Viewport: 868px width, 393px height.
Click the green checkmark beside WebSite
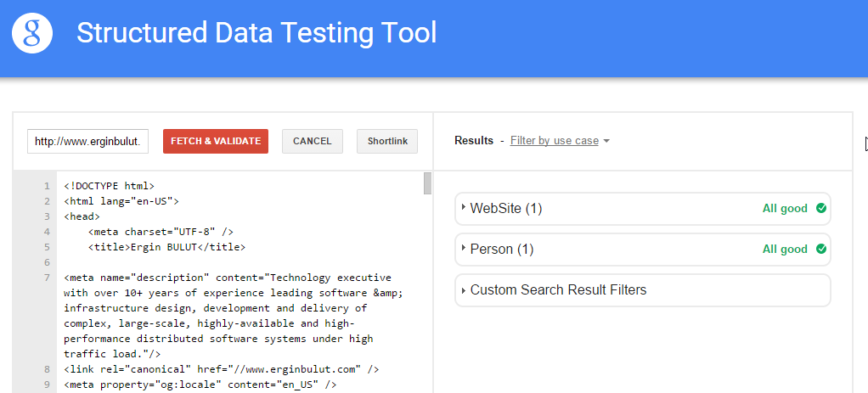(821, 208)
